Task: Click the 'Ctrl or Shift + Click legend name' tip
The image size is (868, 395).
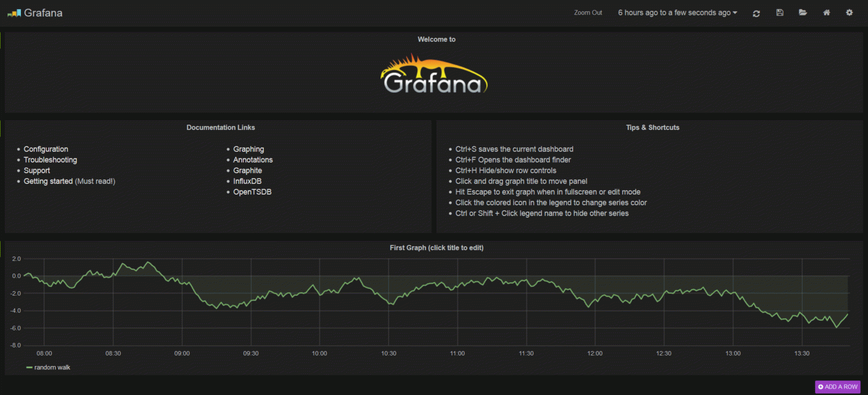Action: click(x=542, y=213)
